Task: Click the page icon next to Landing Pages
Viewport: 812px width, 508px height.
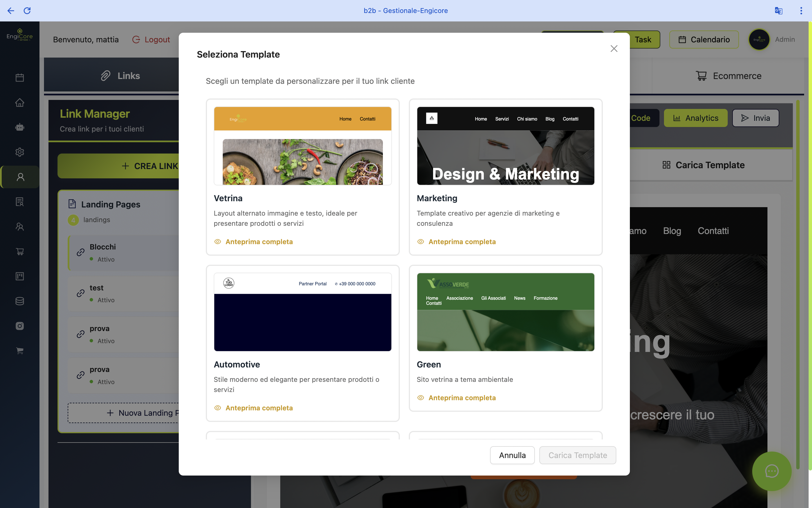Action: 72,204
